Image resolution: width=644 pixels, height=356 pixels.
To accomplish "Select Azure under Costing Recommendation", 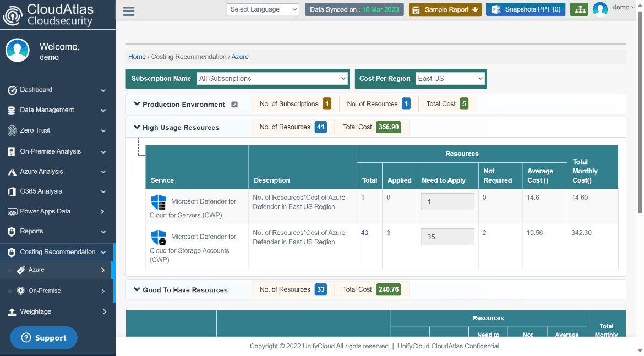I will (x=57, y=270).
